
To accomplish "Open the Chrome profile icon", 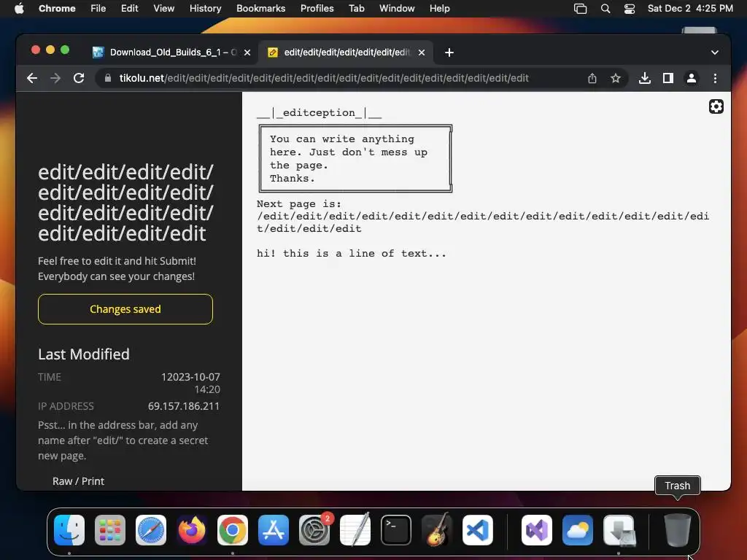I will 692,78.
